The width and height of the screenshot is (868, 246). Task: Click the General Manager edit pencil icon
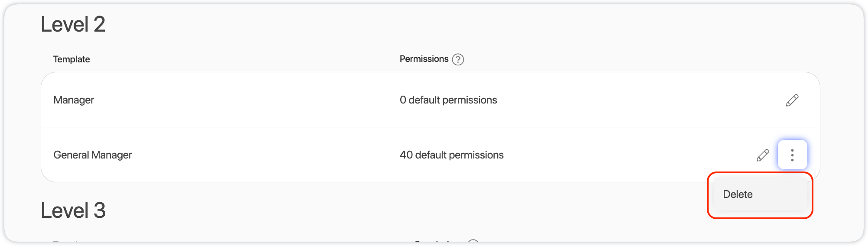tap(763, 155)
